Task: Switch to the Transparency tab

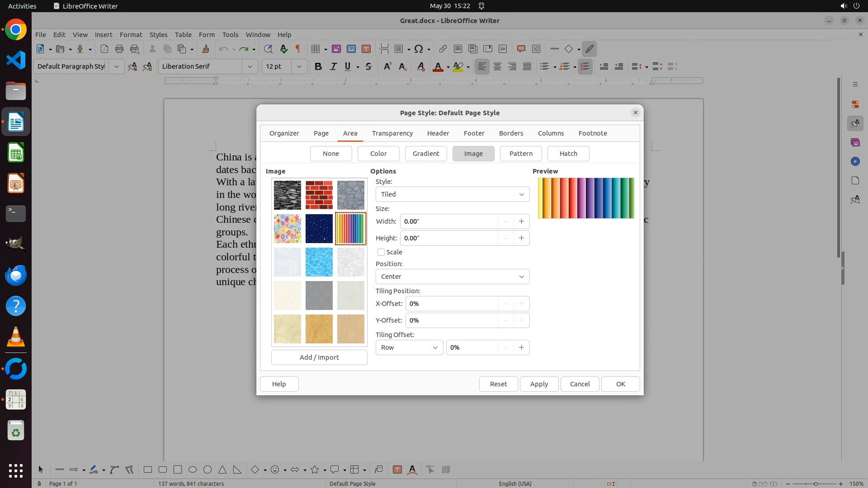Action: pyautogui.click(x=392, y=133)
